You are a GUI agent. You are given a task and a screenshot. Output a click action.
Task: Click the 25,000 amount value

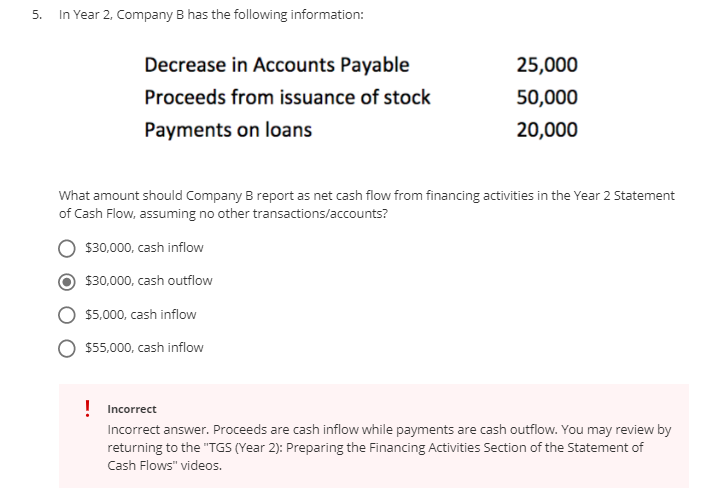(x=547, y=65)
